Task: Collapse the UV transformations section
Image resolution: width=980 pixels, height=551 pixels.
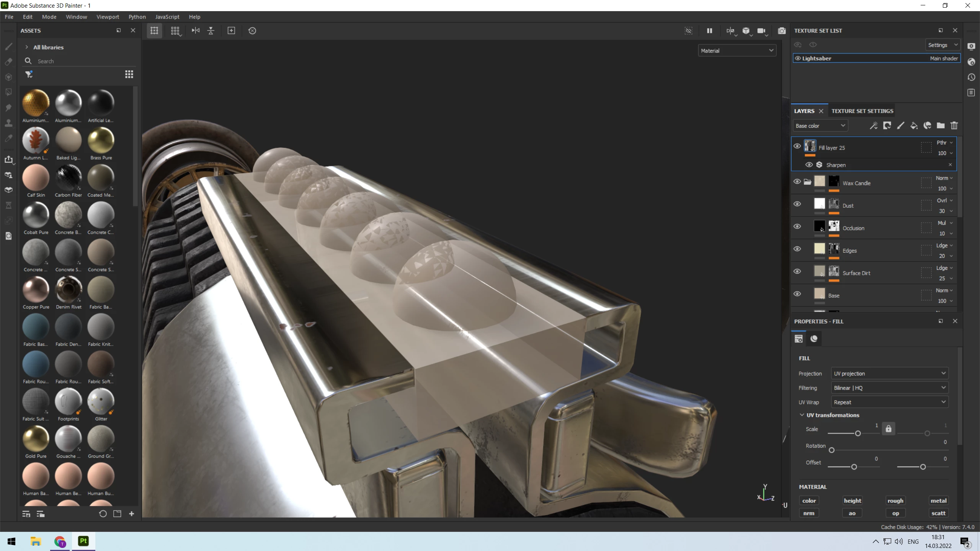Action: (802, 415)
